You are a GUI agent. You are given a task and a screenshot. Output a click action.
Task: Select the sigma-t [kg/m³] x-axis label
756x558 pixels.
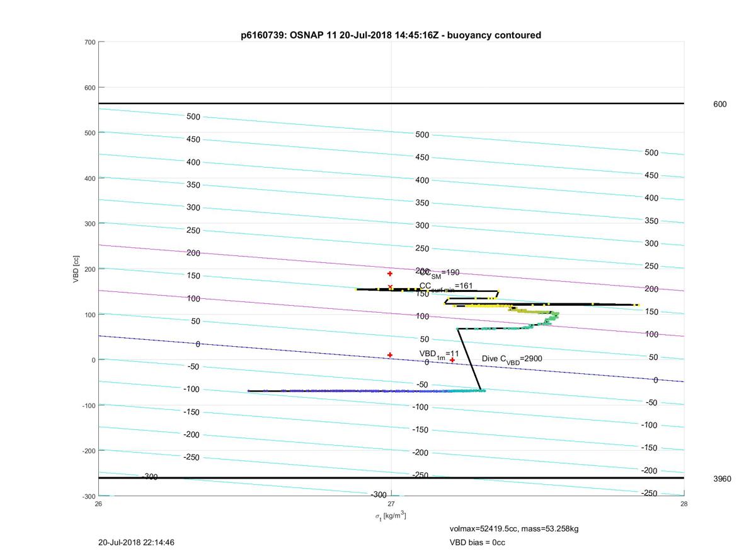(391, 516)
